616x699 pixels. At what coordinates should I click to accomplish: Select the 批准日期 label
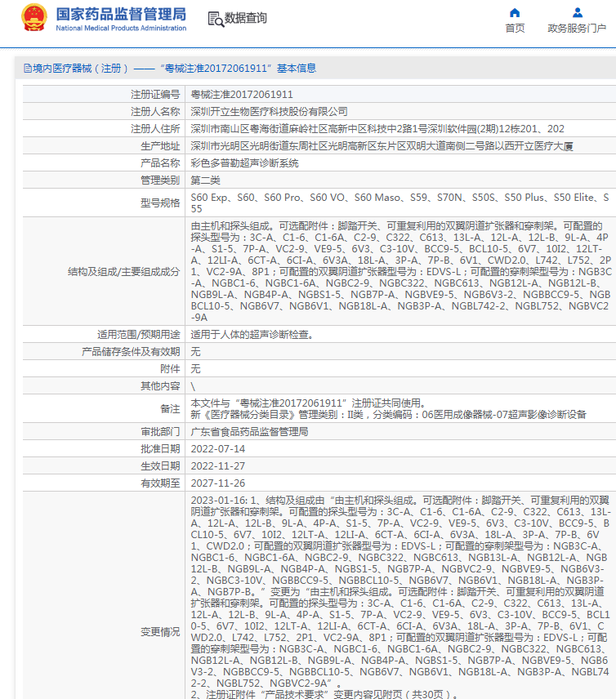click(160, 449)
